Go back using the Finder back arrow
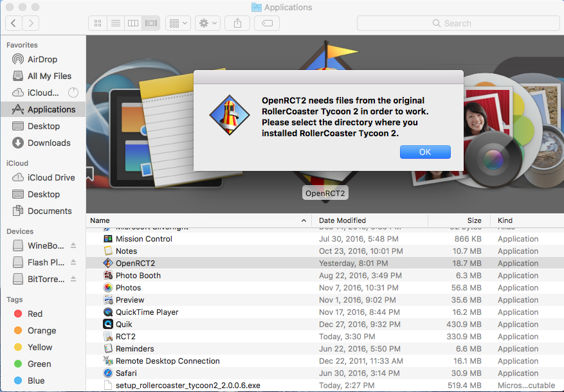The height and width of the screenshot is (392, 564). [x=14, y=23]
